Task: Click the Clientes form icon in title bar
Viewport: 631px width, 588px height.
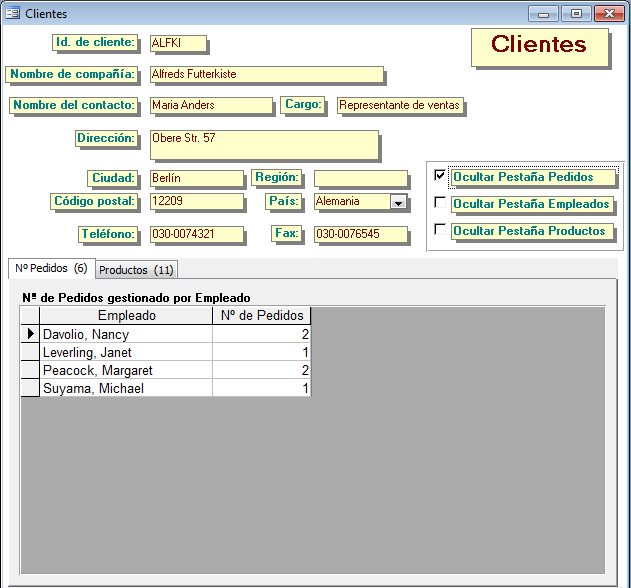Action: tap(12, 13)
